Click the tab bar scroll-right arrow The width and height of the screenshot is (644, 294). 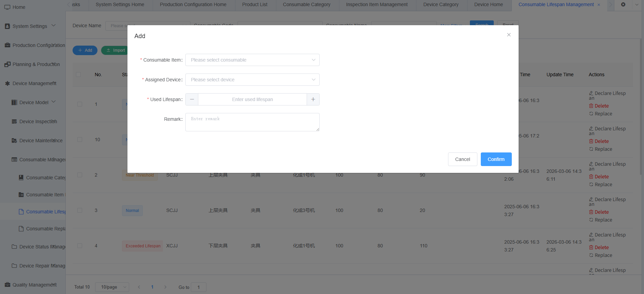pos(611,5)
